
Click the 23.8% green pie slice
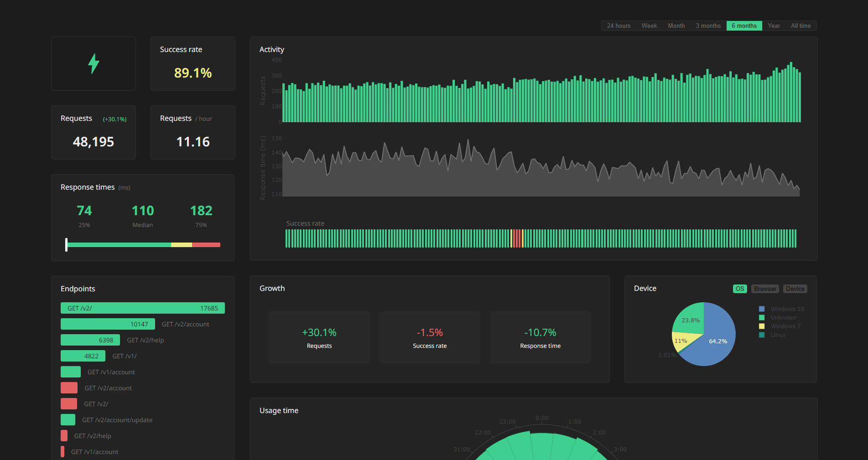click(x=691, y=319)
